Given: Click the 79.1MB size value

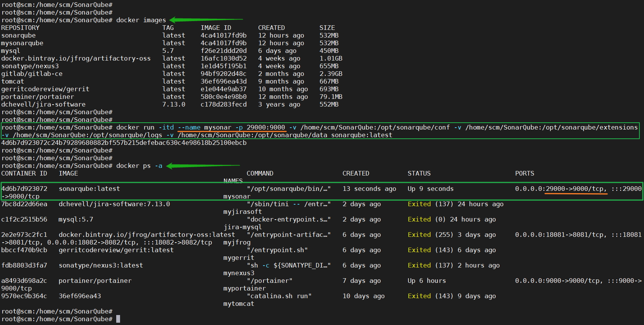Looking at the screenshot, I should (x=331, y=97).
